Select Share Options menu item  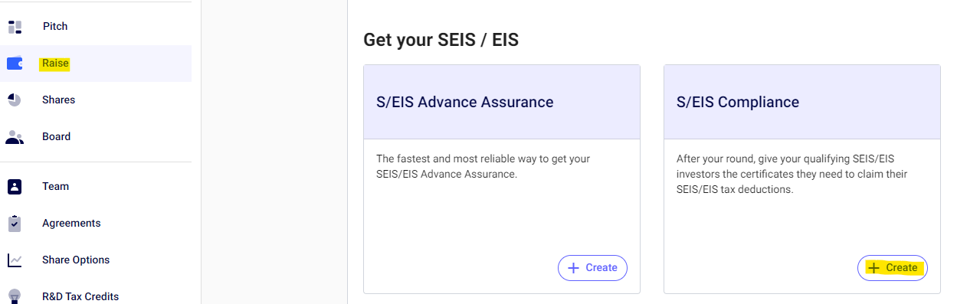pos(76,260)
